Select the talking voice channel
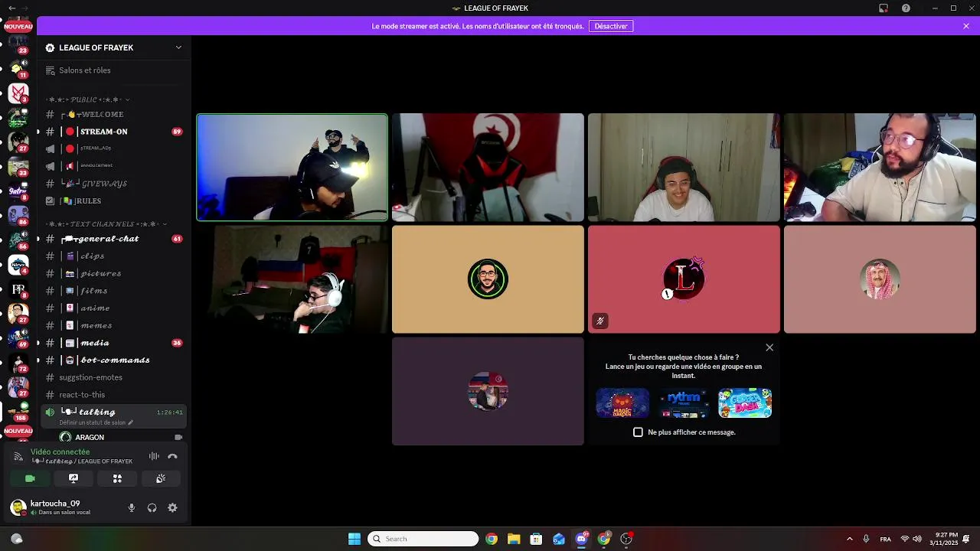The width and height of the screenshot is (980, 551). [x=115, y=416]
